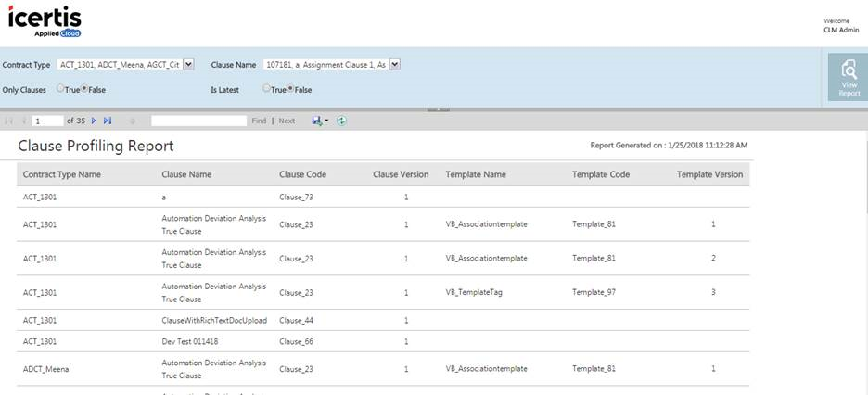This screenshot has width=868, height=395.
Task: Navigate back to parent report
Action: pos(133,121)
